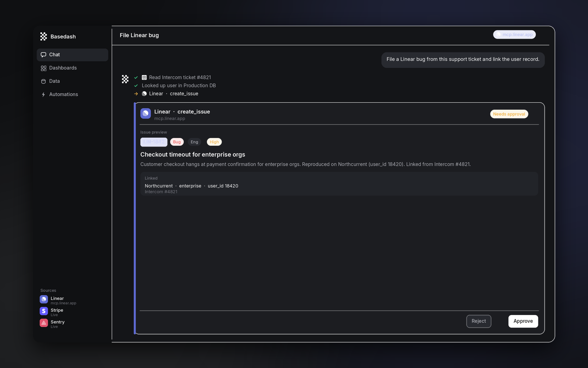Click the small Linear icon in step list
This screenshot has height=368, width=588.
[x=144, y=94]
